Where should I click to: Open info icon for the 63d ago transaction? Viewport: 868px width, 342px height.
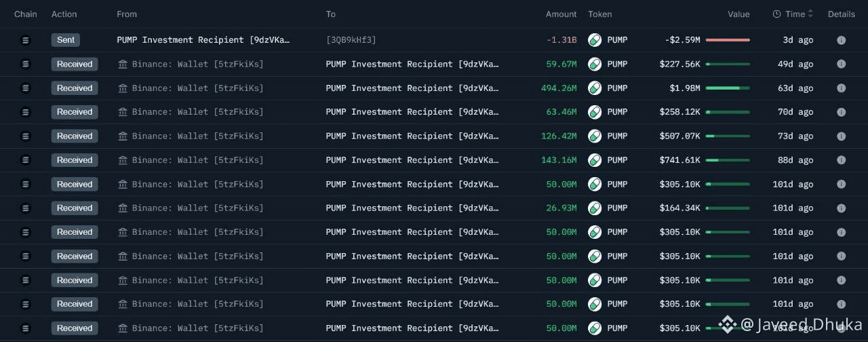[x=841, y=88]
